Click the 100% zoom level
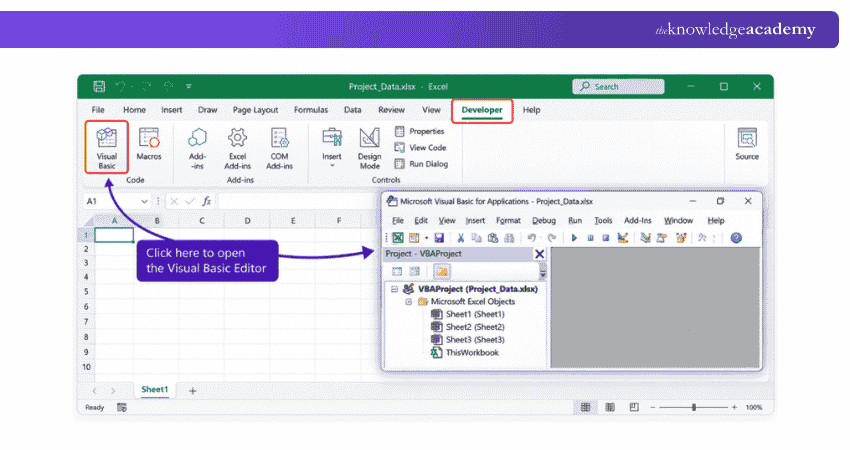 (x=754, y=407)
